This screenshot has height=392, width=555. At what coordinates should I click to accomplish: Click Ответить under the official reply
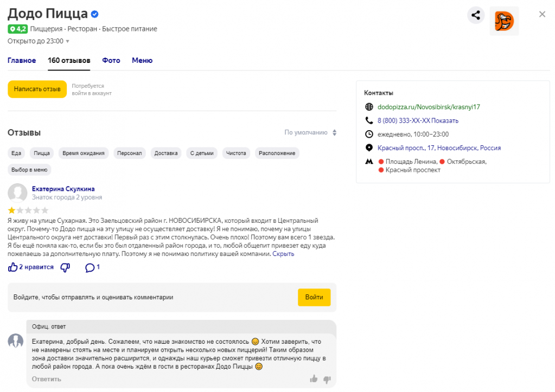click(46, 379)
